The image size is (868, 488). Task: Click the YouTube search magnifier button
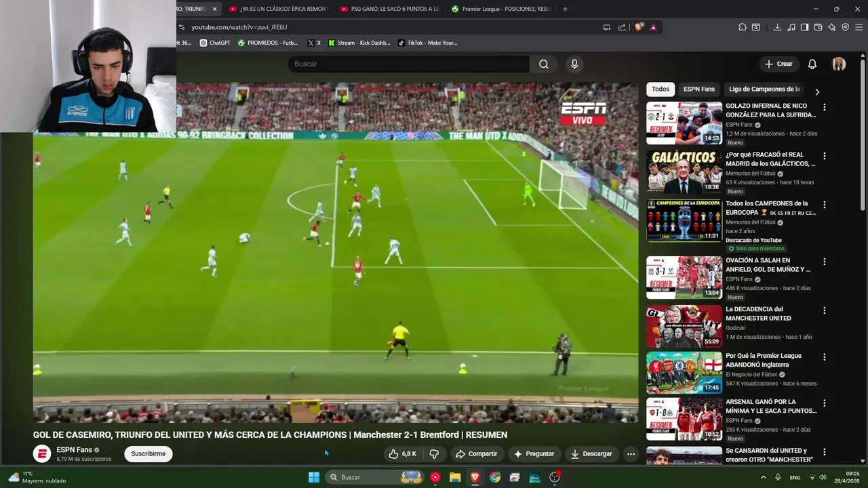pyautogui.click(x=544, y=64)
